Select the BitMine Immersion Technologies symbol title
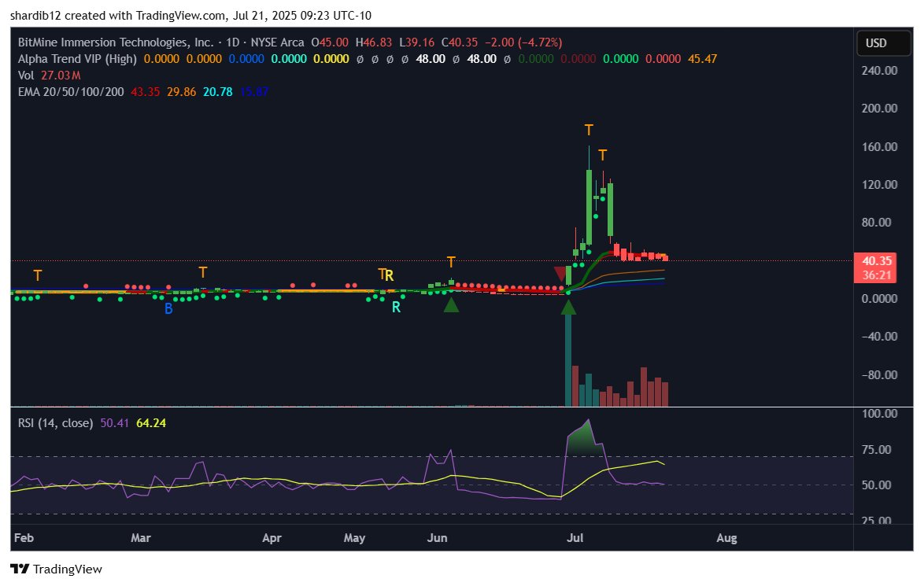 (116, 42)
